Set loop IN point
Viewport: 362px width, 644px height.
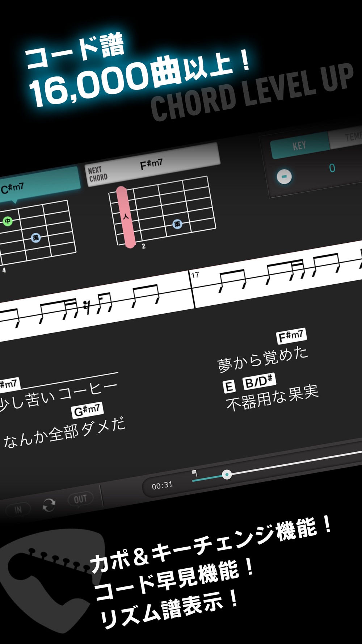(18, 510)
